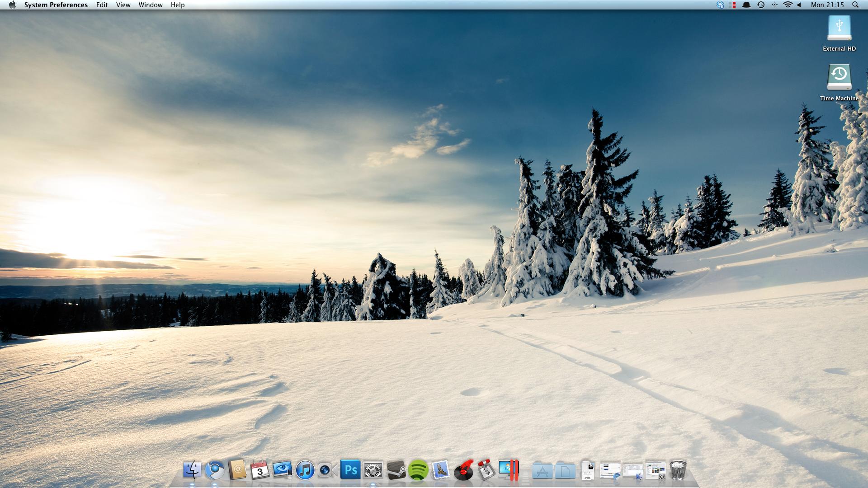Open the View menu
Screen dimensions: 868x488
pos(123,5)
